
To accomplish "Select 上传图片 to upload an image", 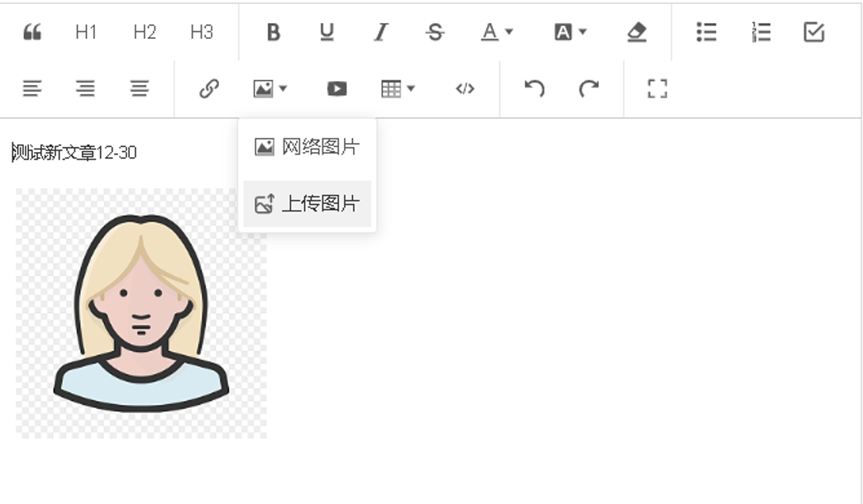I will coord(308,204).
